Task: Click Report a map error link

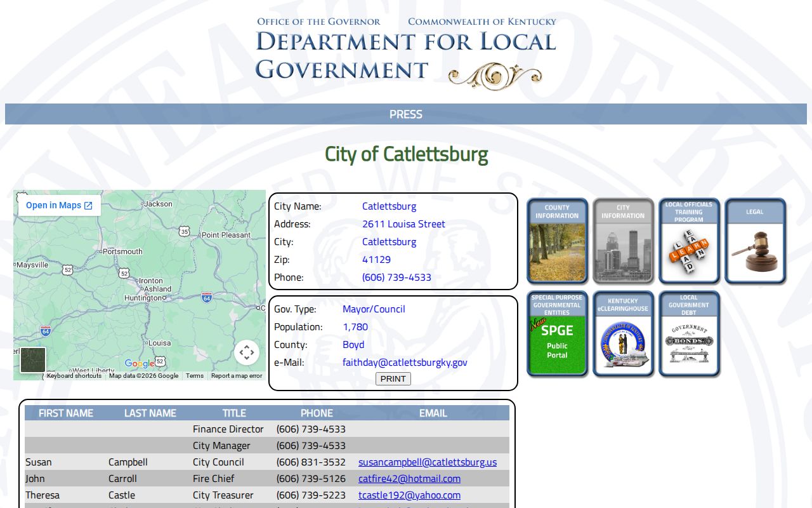Action: 237,376
